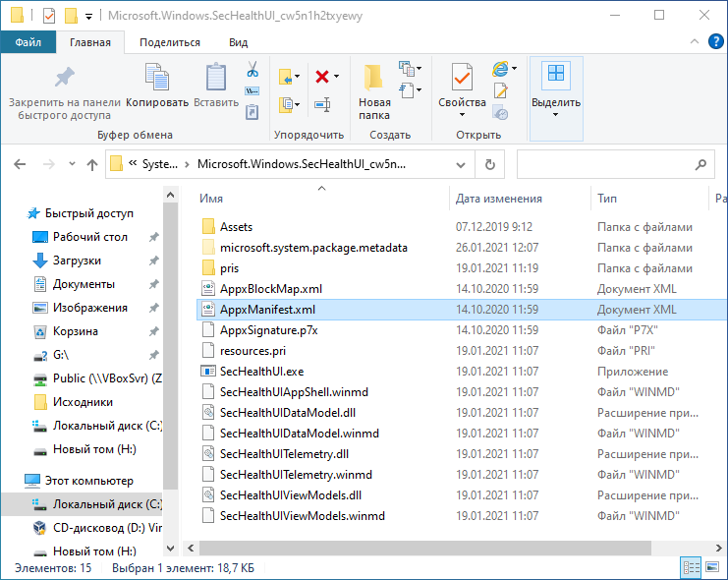
Task: Click Quick Access Toolbar properties checkmark icon
Action: 49,16
